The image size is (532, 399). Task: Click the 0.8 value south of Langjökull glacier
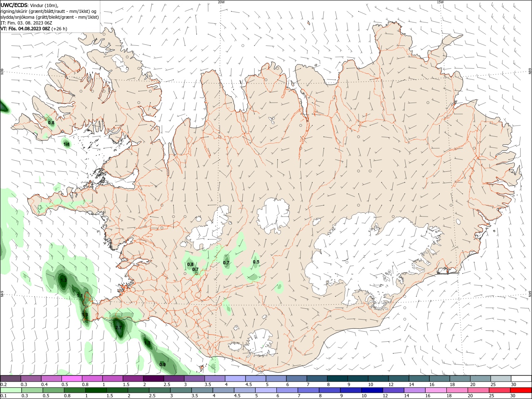190,264
